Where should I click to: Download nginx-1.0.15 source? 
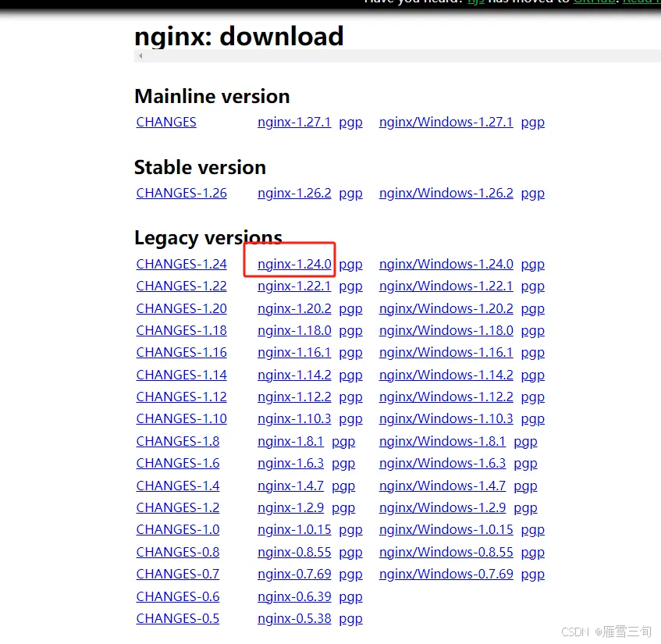click(294, 530)
